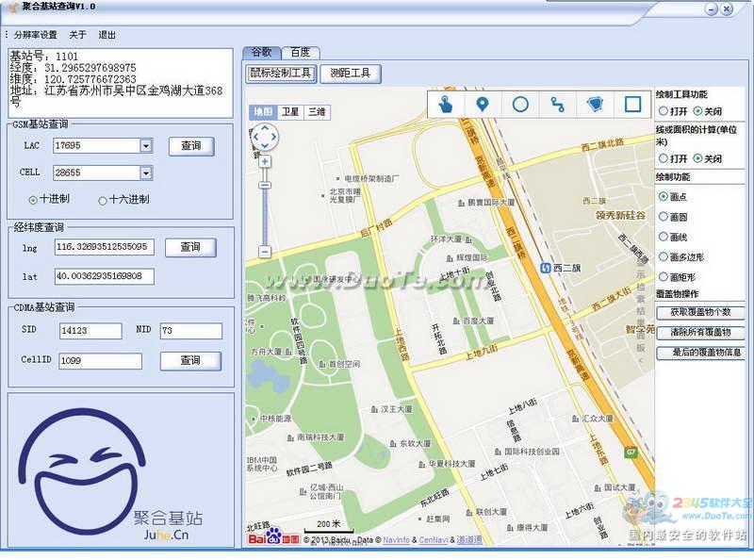Switch map to 卫星 satellite view

click(290, 112)
